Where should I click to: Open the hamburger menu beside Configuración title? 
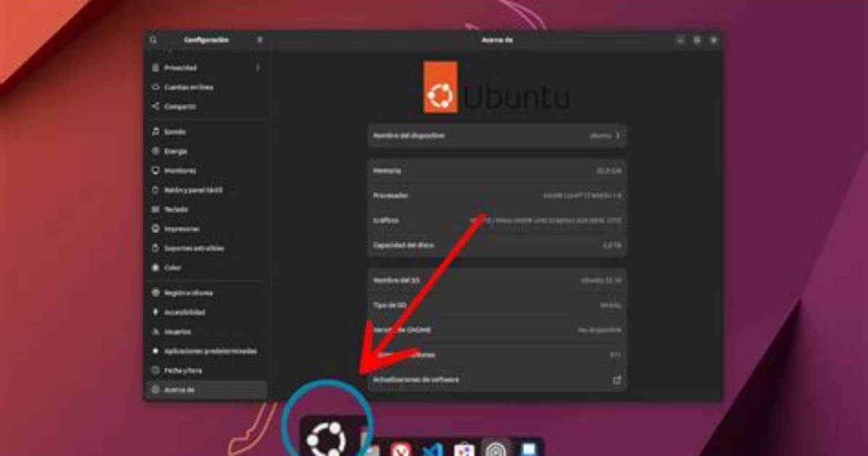[260, 40]
